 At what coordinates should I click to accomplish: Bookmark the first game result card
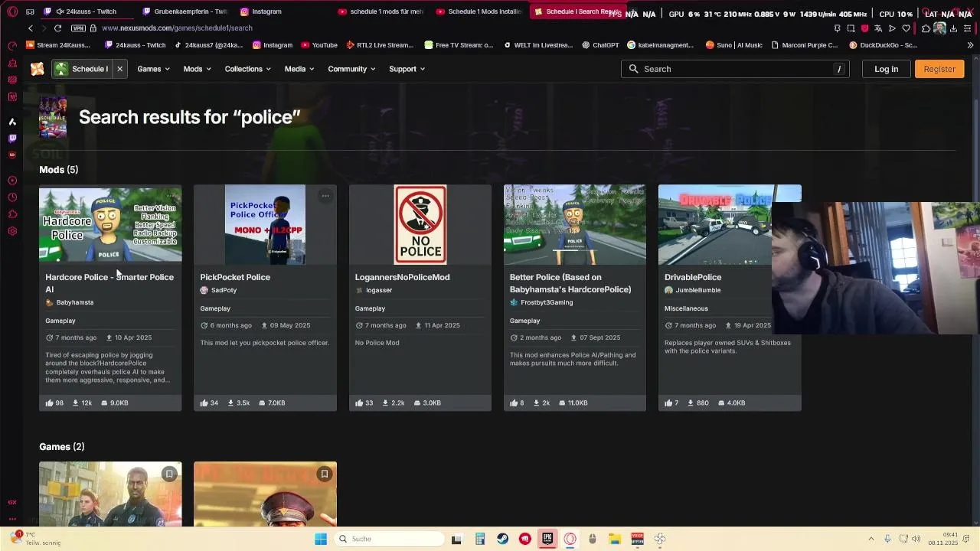pos(169,474)
